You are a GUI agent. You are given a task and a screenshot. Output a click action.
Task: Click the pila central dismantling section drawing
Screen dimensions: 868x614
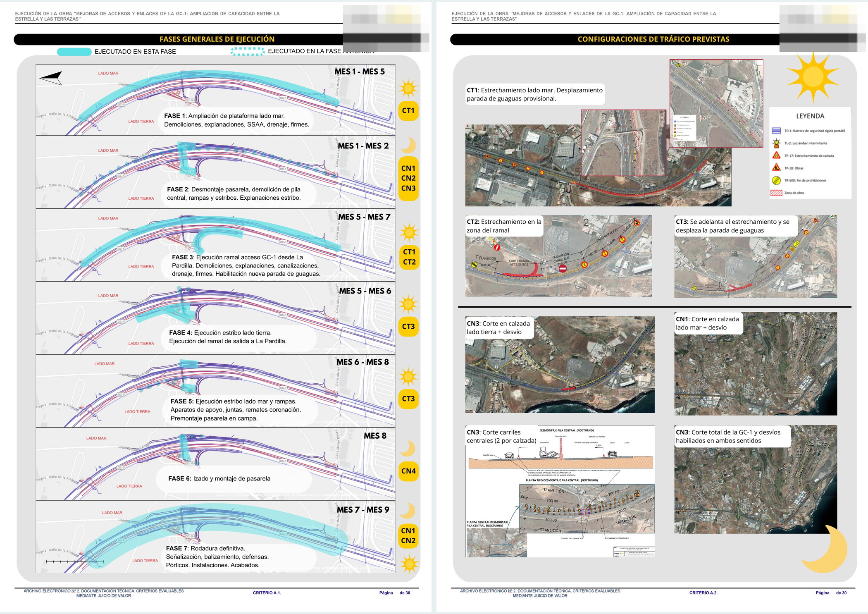pyautogui.click(x=560, y=492)
